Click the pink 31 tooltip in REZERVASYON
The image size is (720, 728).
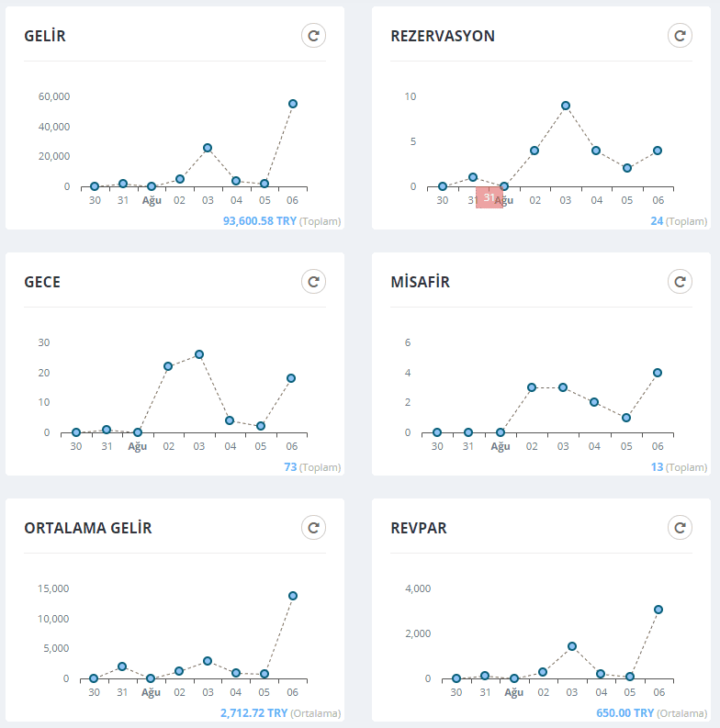(x=489, y=197)
